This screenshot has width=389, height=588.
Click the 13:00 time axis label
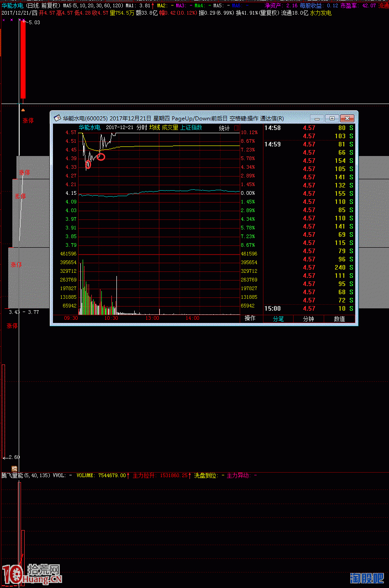pos(152,318)
